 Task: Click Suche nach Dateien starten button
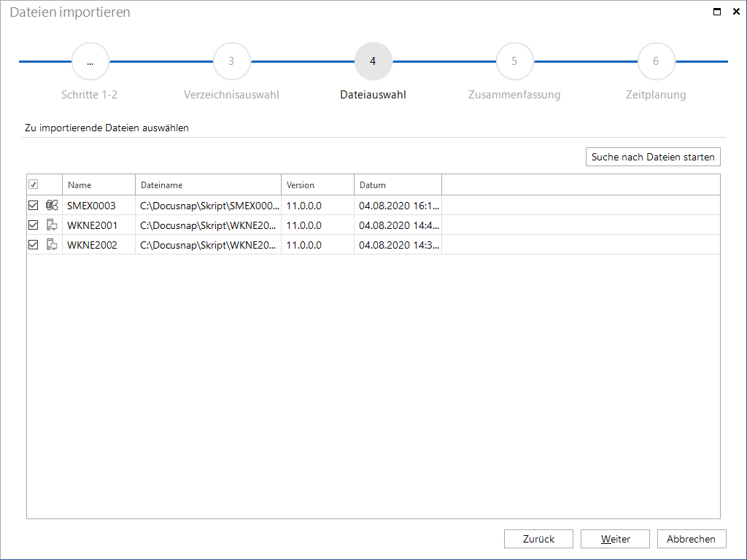[x=653, y=157]
